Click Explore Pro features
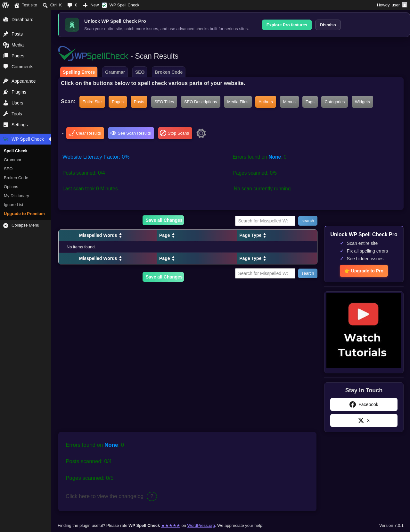This screenshot has width=410, height=532. (x=287, y=25)
